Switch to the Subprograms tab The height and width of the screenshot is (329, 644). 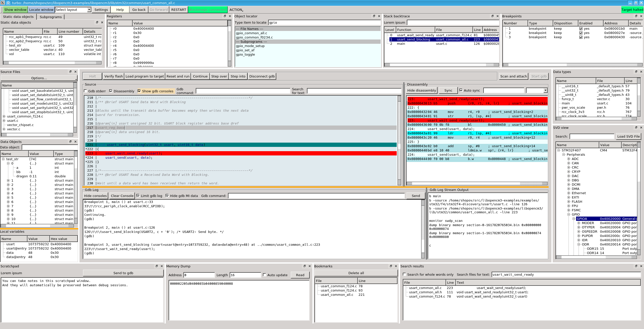coord(51,17)
